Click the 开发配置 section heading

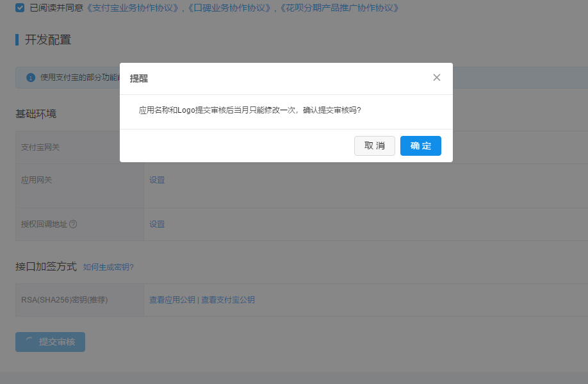[48, 40]
